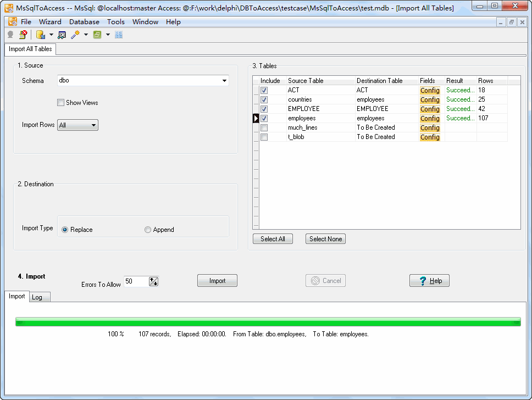This screenshot has height=400, width=532.
Task: Expand the Schema dropdown showing dbo
Action: pyautogui.click(x=224, y=81)
